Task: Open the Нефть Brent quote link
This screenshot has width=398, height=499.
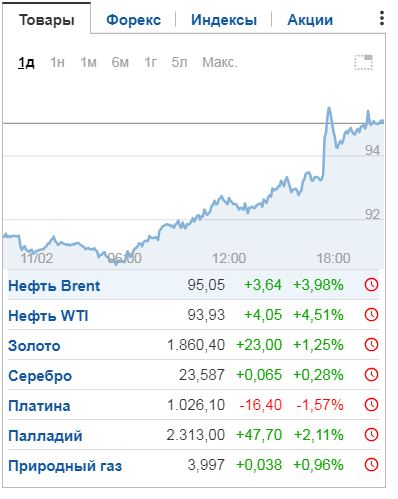Action: point(54,286)
